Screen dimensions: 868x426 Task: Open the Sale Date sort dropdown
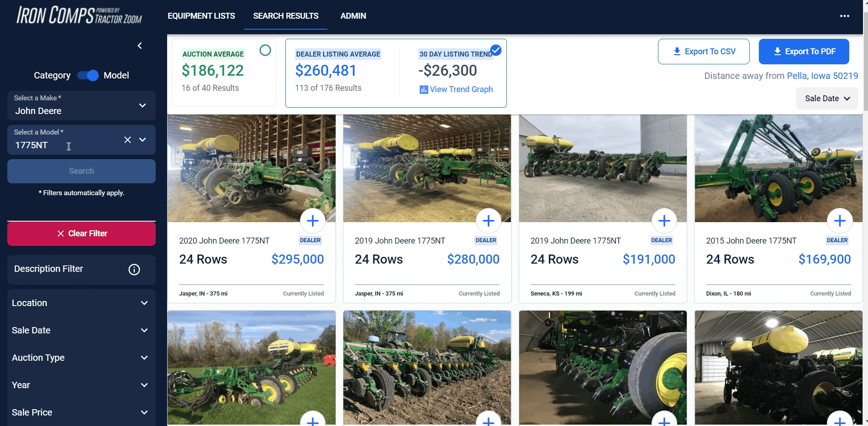(827, 99)
